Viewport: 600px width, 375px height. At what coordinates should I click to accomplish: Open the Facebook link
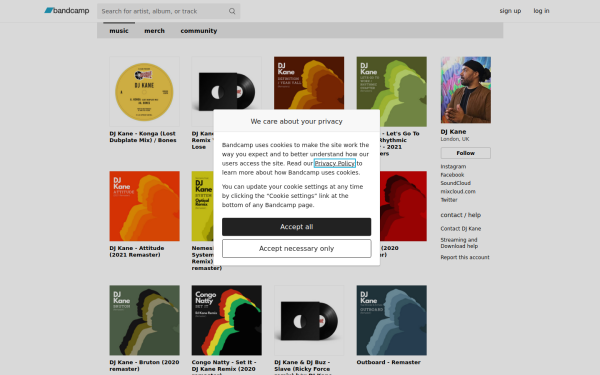click(x=452, y=175)
